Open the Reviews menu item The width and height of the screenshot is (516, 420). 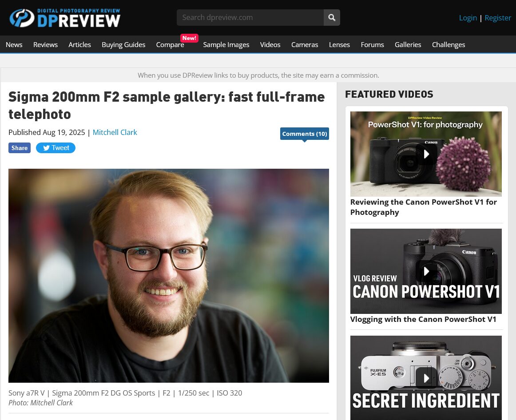[45, 45]
